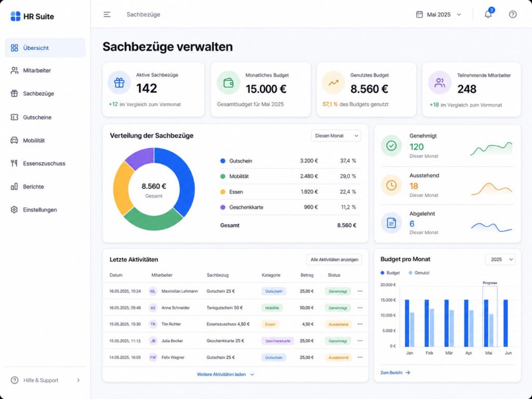Image resolution: width=532 pixels, height=399 pixels.
Task: Follow the Zum Bericht link
Action: (x=391, y=373)
